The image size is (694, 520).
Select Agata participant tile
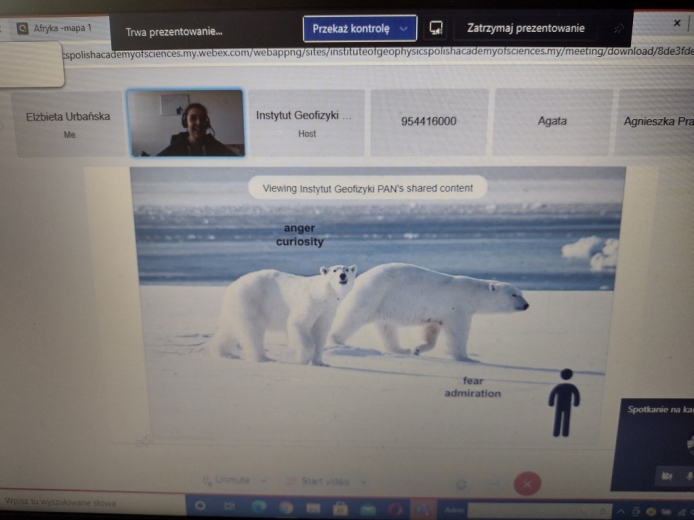[x=552, y=121]
